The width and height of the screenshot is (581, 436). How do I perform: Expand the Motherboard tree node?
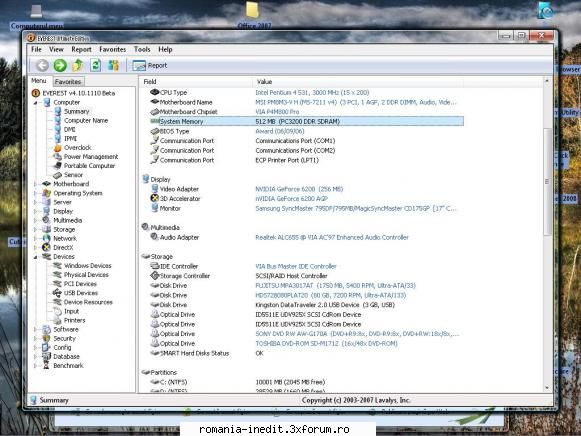click(36, 184)
